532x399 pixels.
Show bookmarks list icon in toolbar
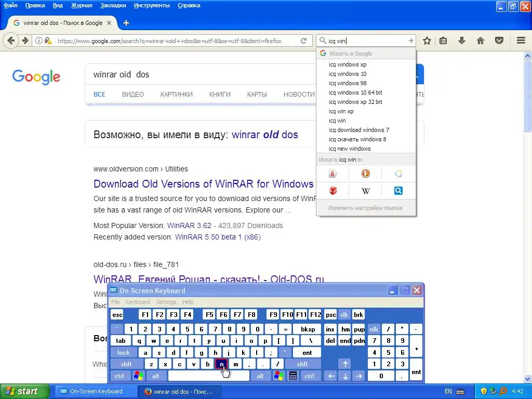pos(443,41)
